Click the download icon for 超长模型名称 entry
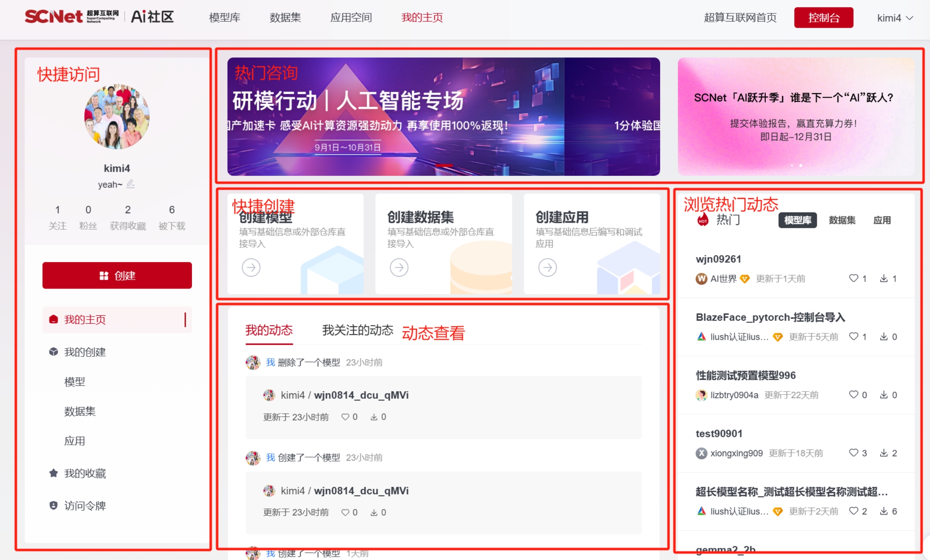This screenshot has height=560, width=930. click(x=883, y=511)
